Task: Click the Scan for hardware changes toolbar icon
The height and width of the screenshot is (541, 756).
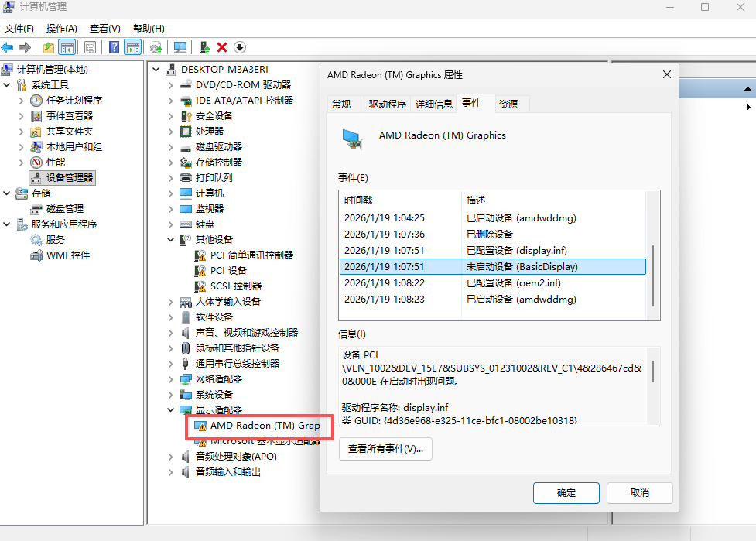Action: [x=180, y=47]
